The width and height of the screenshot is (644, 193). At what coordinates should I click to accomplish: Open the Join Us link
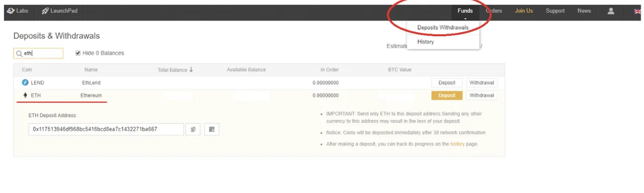click(x=524, y=11)
